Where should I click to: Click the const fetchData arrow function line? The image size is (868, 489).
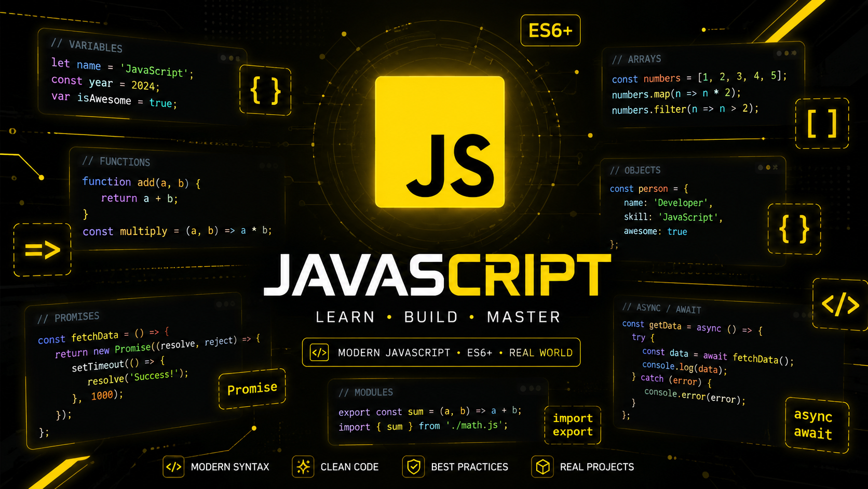(103, 335)
